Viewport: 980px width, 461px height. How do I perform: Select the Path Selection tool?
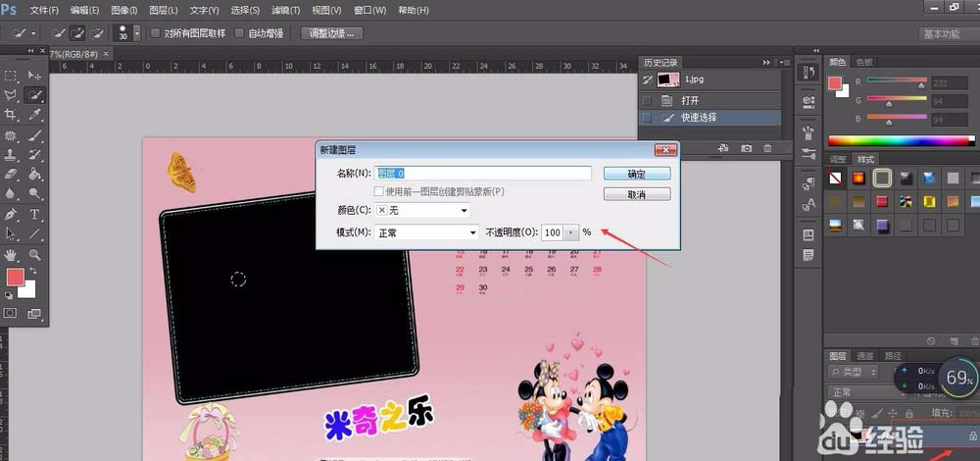[x=11, y=234]
